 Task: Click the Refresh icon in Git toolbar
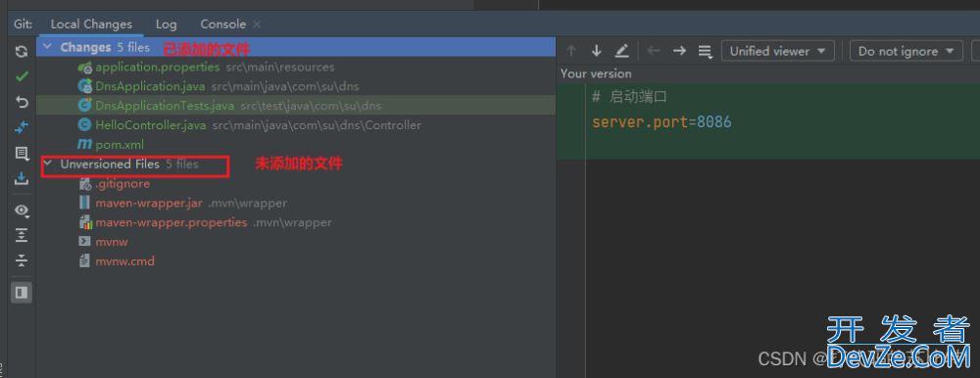22,51
